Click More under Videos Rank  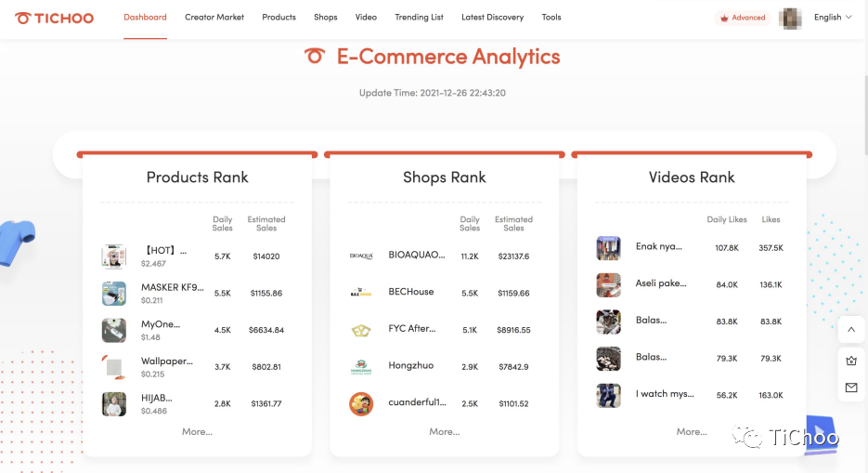click(x=692, y=431)
